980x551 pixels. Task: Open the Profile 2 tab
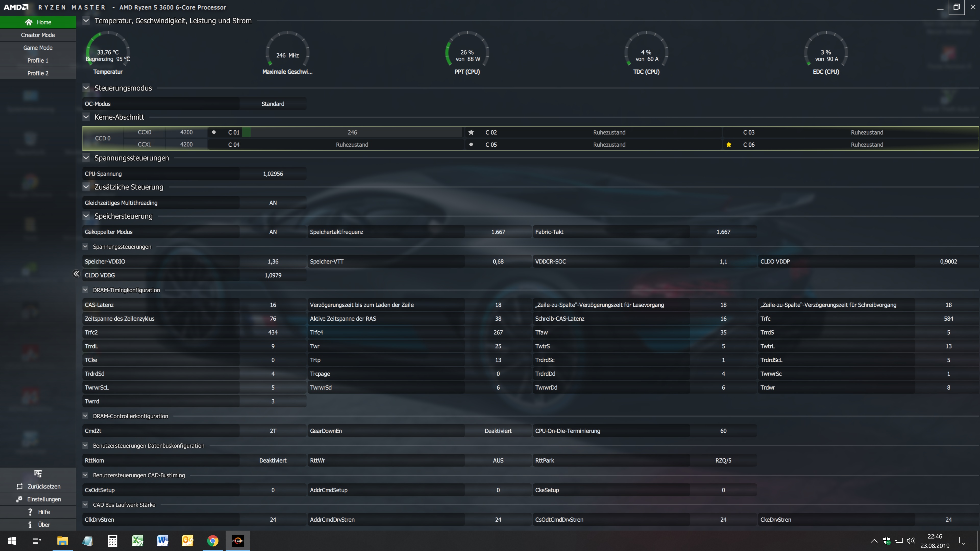(38, 73)
